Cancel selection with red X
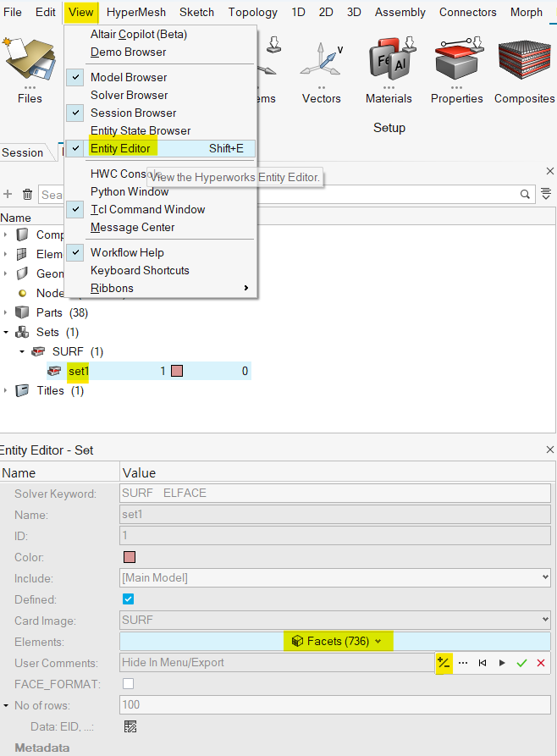The image size is (557, 756). click(541, 663)
